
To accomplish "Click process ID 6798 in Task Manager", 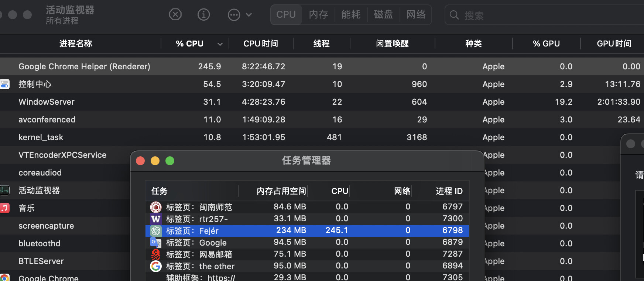I will pos(452,230).
